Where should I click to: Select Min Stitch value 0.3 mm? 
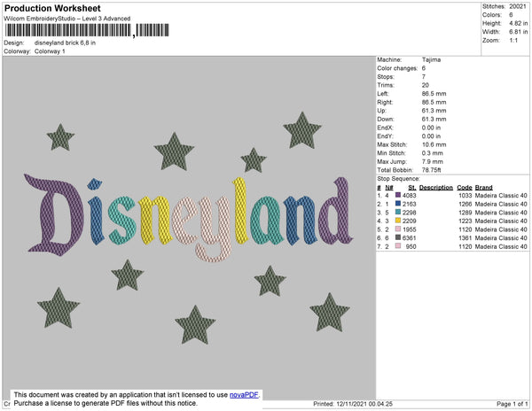(x=433, y=153)
